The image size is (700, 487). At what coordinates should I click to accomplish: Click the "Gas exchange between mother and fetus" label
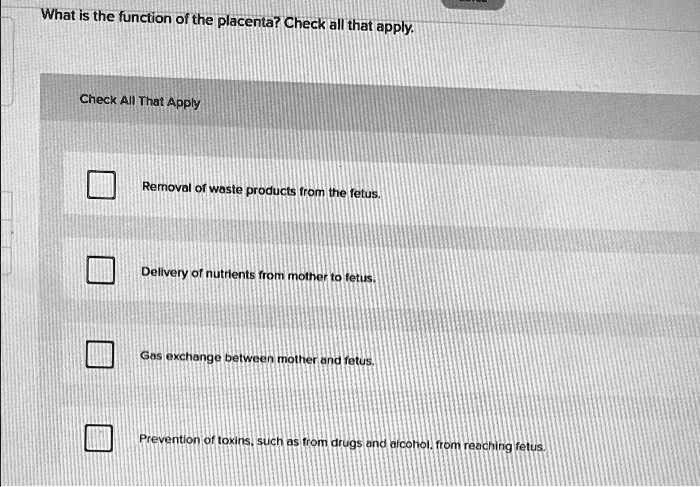click(x=257, y=356)
